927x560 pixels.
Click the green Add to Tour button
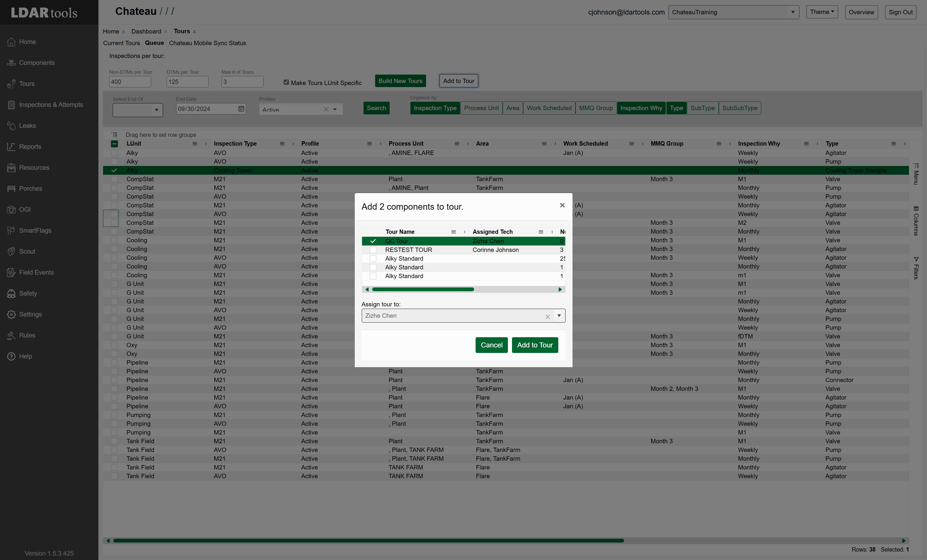tap(535, 345)
